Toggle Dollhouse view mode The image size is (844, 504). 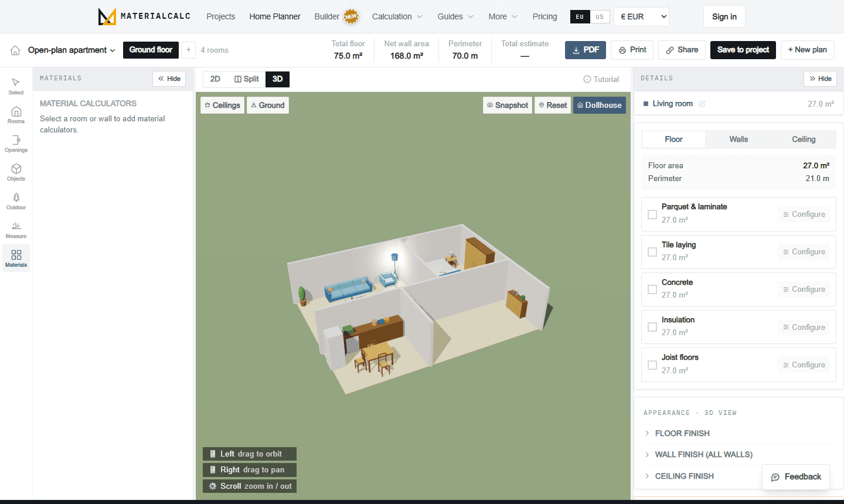pyautogui.click(x=600, y=105)
